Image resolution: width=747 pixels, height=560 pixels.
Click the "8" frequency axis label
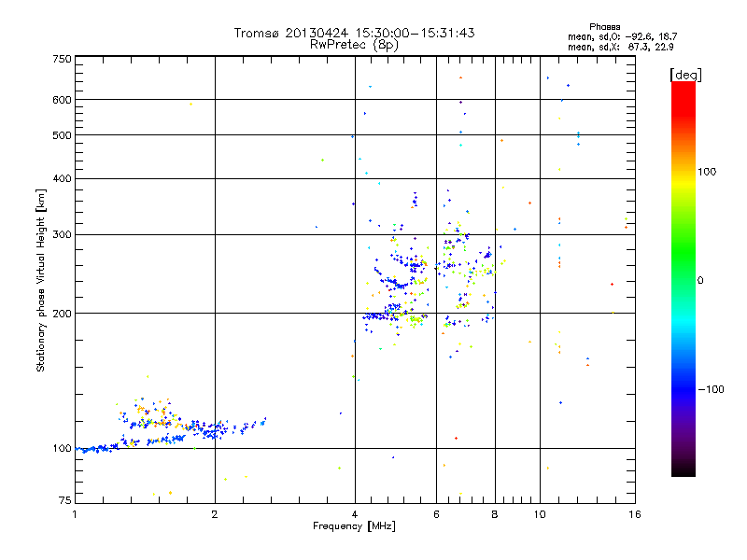495,514
